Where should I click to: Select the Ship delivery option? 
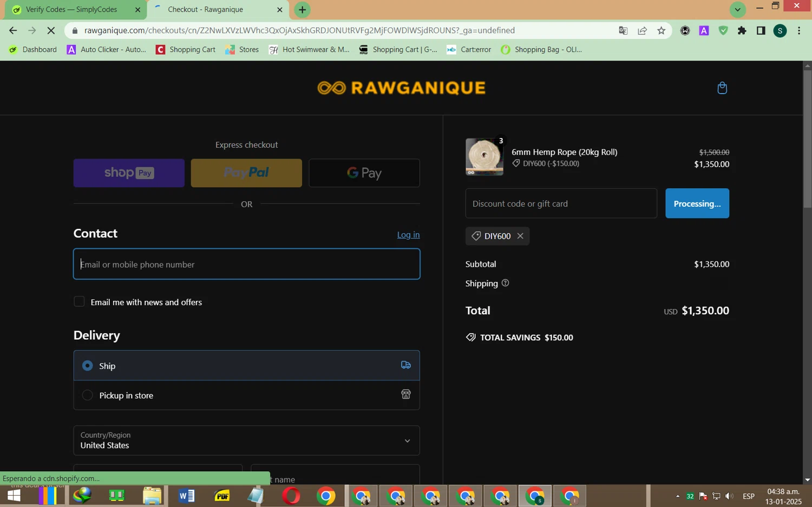(x=246, y=365)
